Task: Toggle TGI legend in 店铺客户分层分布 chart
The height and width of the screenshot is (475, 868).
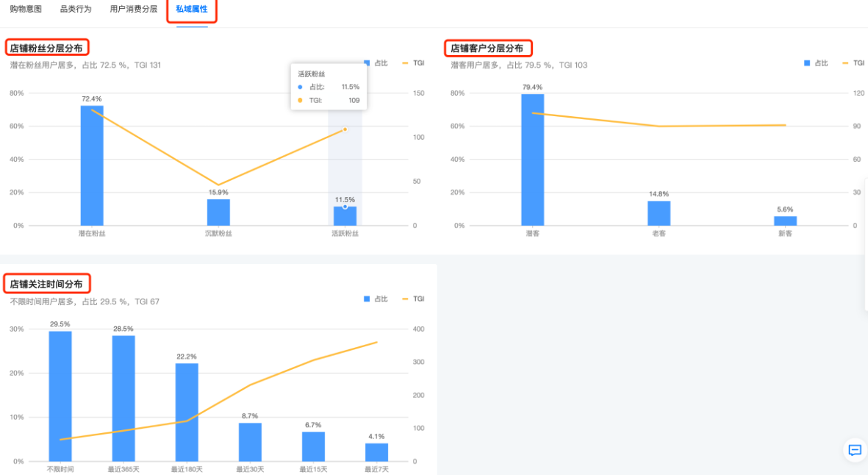Action: tap(853, 63)
